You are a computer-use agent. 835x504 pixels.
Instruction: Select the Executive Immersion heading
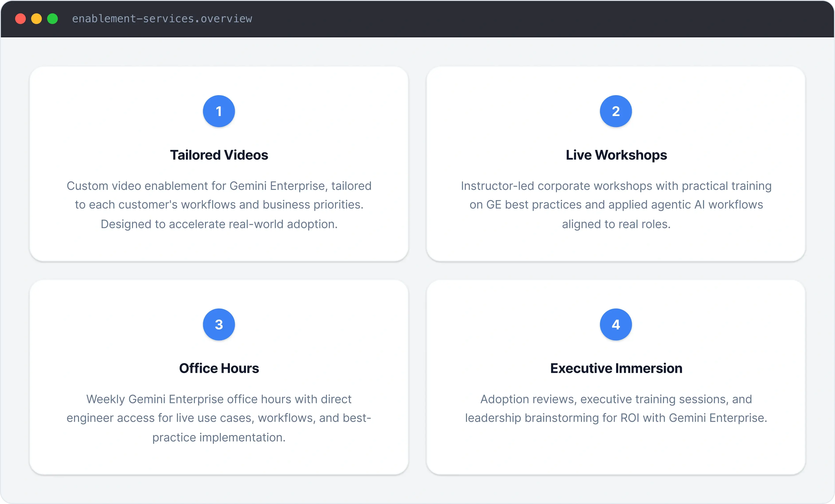tap(616, 368)
